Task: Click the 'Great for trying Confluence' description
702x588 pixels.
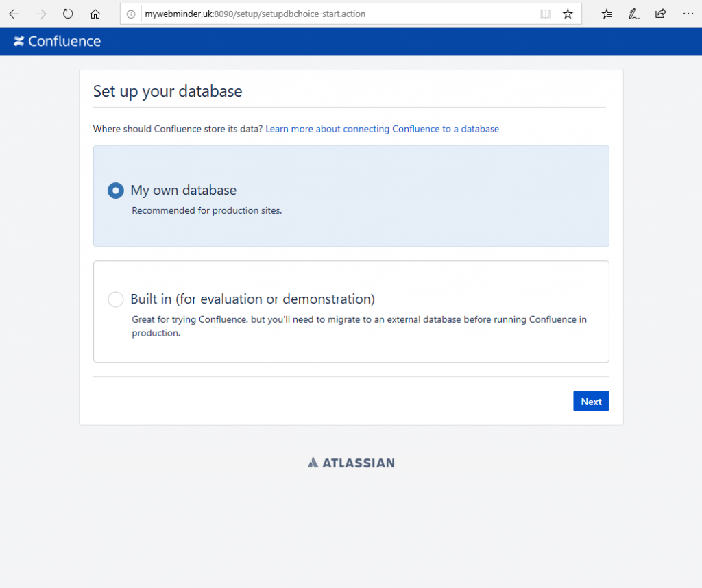Action: 359,326
